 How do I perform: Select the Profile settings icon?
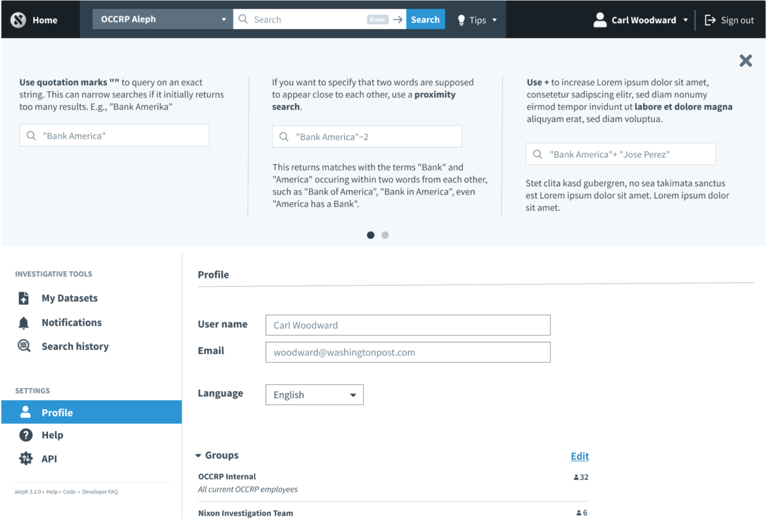click(x=26, y=412)
